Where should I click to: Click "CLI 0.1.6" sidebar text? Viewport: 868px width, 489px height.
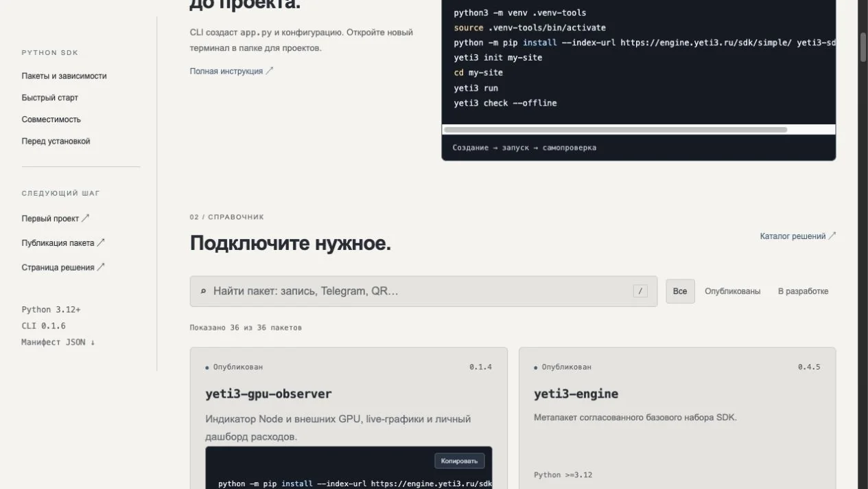pyautogui.click(x=43, y=326)
